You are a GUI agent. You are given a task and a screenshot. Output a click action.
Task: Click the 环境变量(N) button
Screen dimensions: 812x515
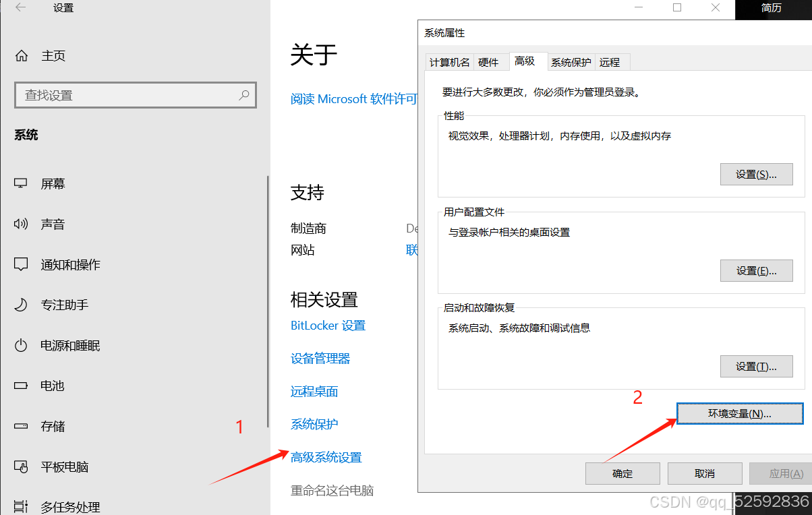tap(739, 413)
